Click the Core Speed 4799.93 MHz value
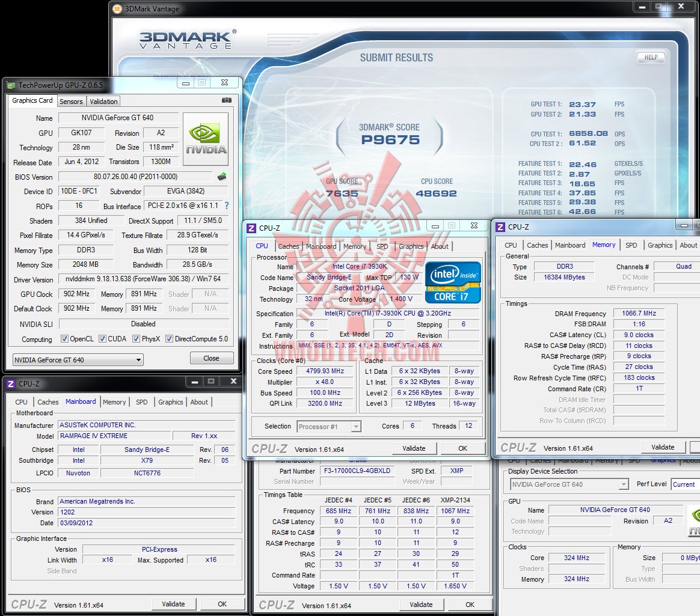Image resolution: width=700 pixels, height=616 pixels. click(325, 371)
